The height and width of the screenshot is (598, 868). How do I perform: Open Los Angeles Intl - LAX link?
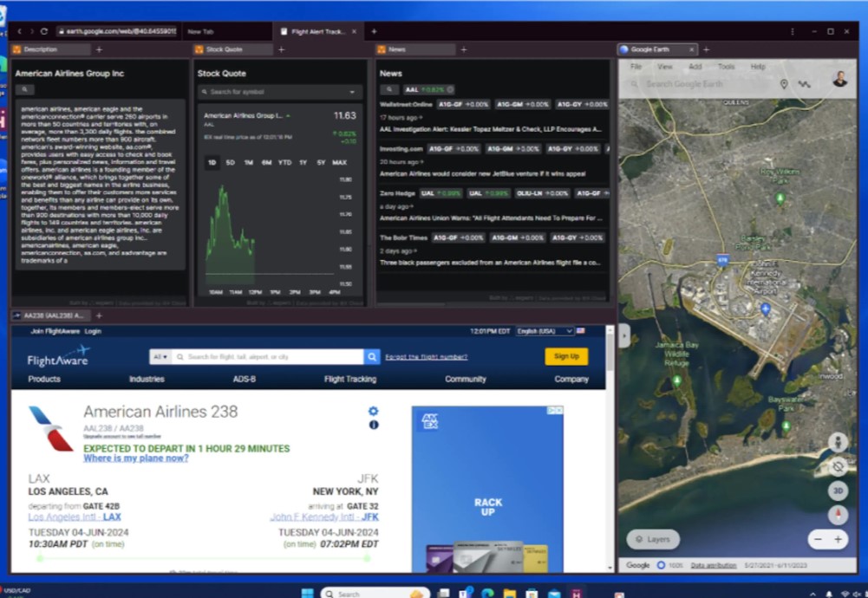[75, 517]
